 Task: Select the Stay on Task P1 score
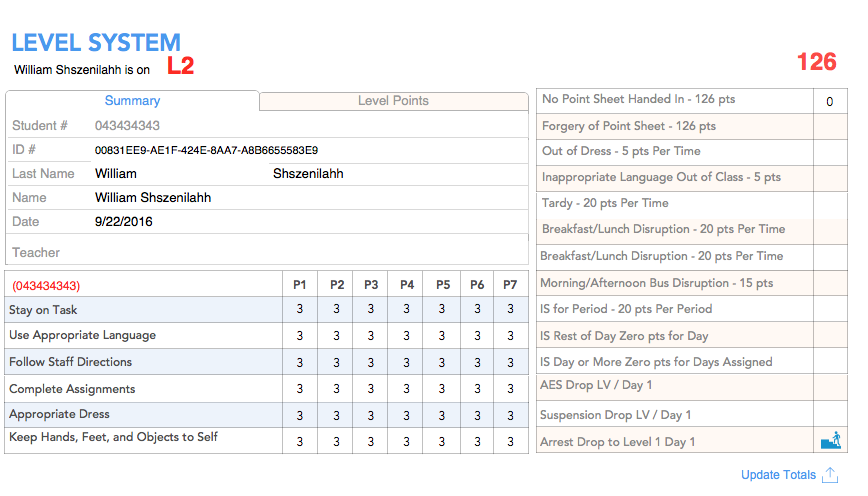tap(299, 309)
